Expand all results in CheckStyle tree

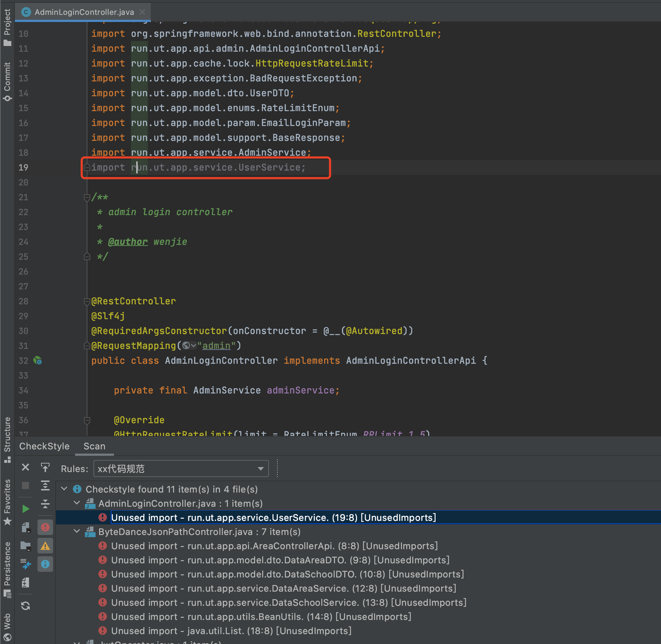click(x=45, y=485)
